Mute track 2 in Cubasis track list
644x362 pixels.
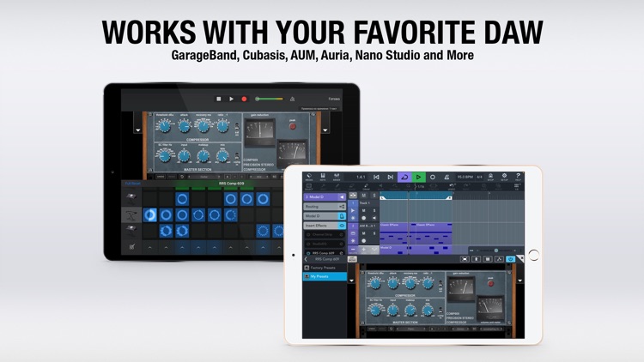click(363, 233)
